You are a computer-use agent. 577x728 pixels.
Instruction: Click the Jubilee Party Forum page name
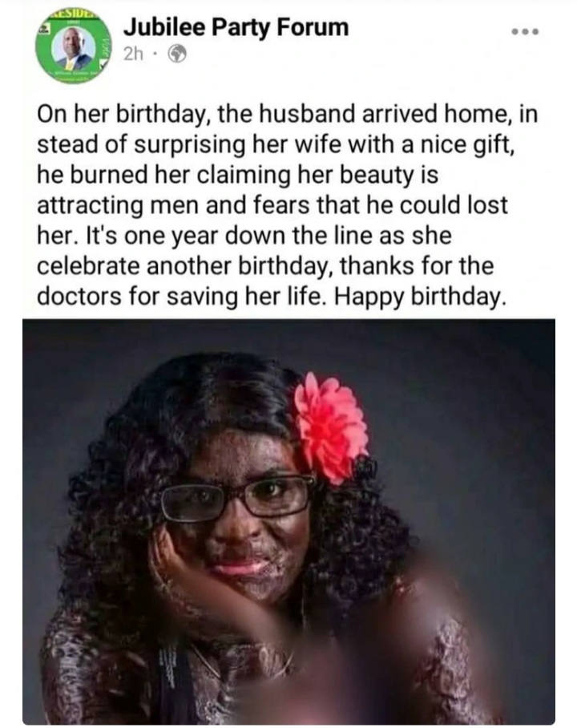[236, 27]
